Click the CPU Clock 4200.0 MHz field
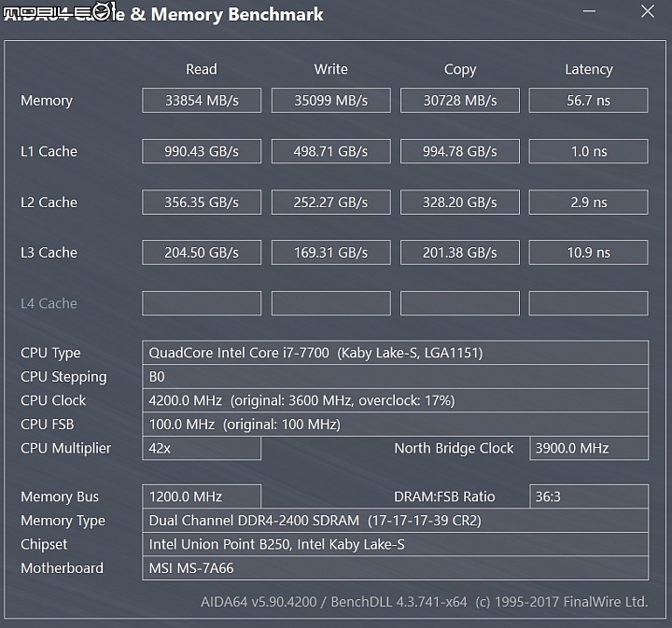Screen dimensions: 672x628 point(395,400)
